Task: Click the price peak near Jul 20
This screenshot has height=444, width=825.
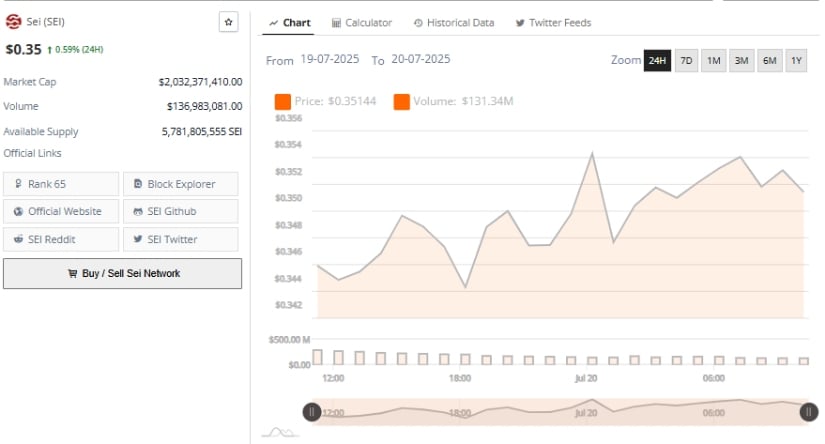Action: (592, 154)
